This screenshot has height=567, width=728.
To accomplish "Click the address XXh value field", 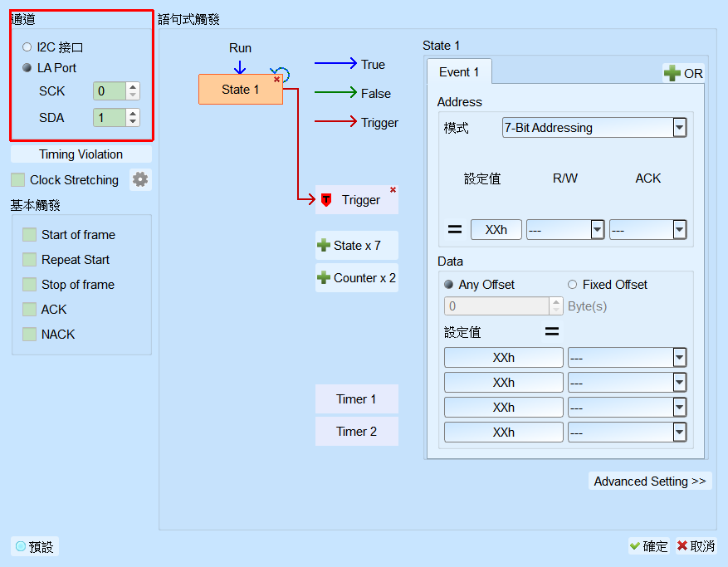I will [496, 229].
